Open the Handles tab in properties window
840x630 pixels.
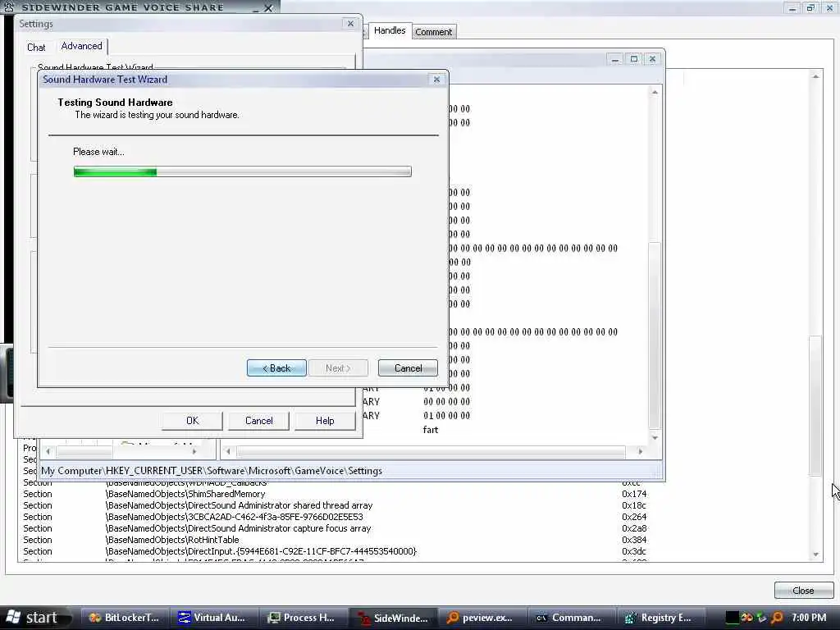390,30
